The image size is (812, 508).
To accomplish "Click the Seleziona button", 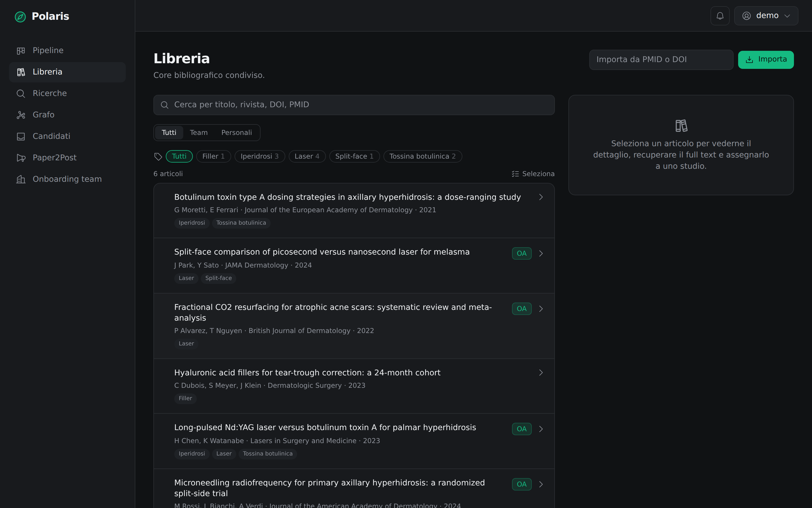I will [533, 174].
